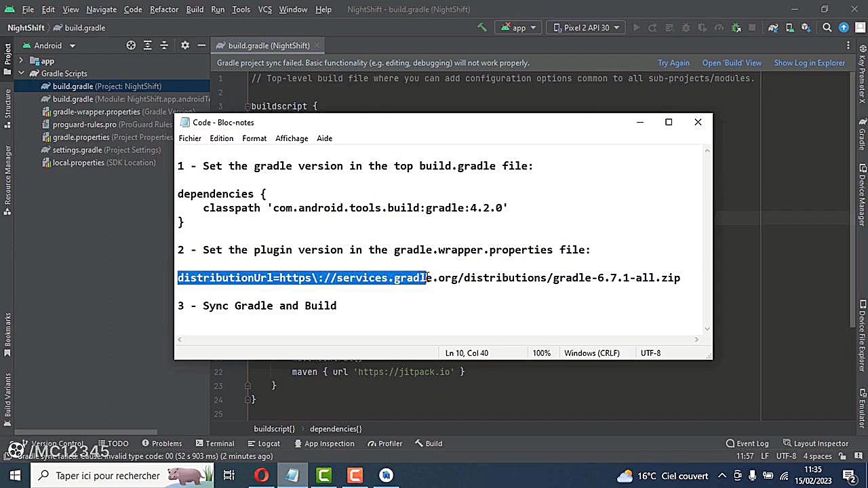
Task: Toggle the Structure tool window side tab
Action: coord(7,108)
